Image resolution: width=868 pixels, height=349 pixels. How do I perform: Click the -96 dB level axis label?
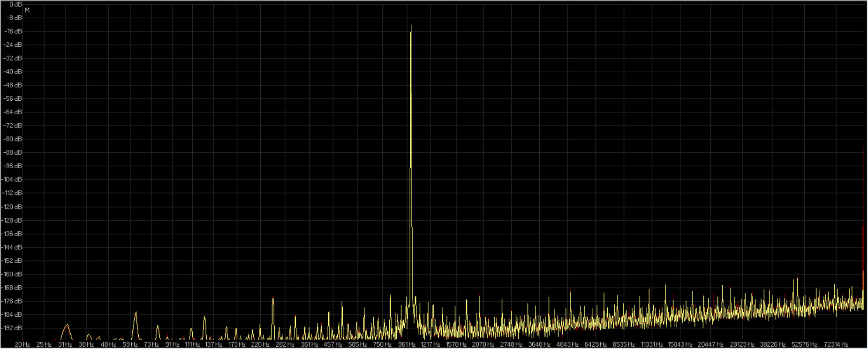point(13,166)
